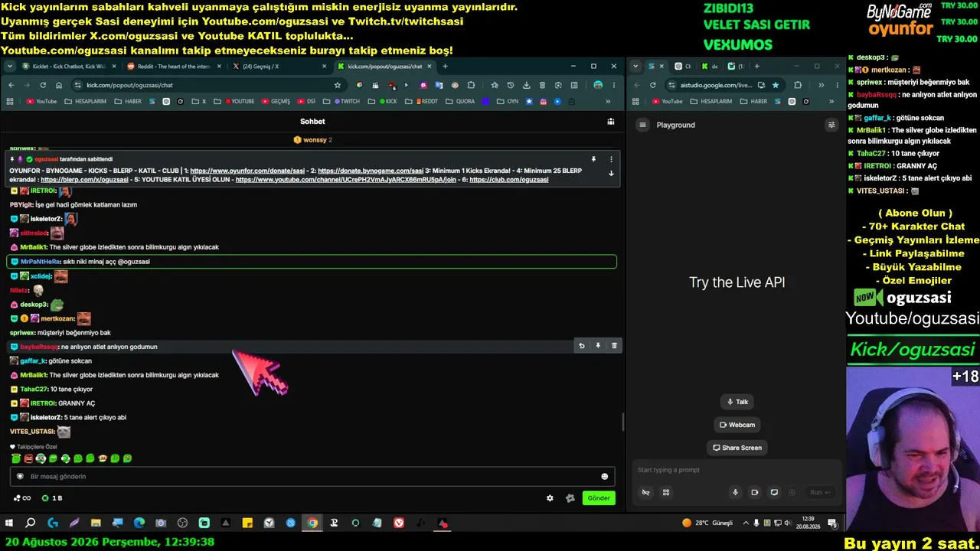Screen dimensions: 980x551
Task: Focus the 'Bir mesaj gönderin' message field
Action: [312, 477]
